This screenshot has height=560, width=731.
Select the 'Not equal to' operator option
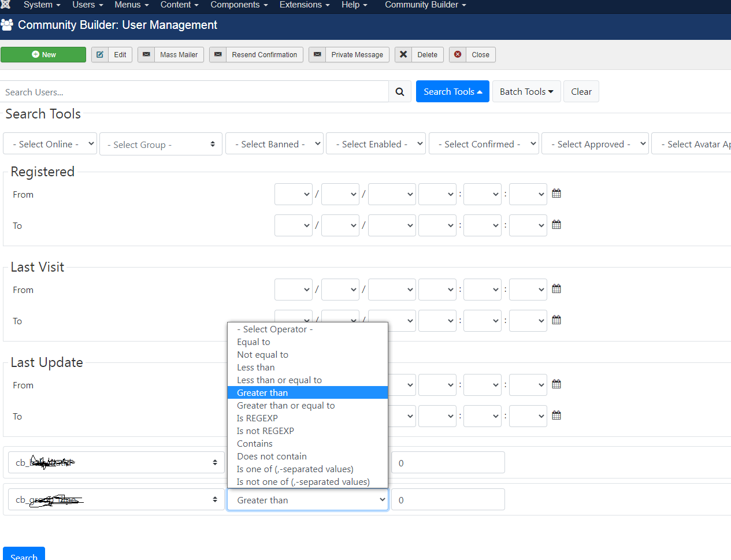click(307, 355)
